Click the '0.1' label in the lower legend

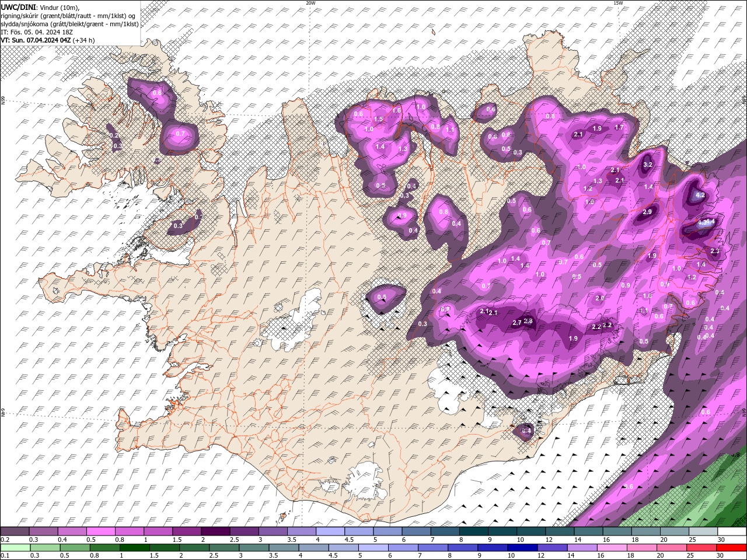pos(5,556)
